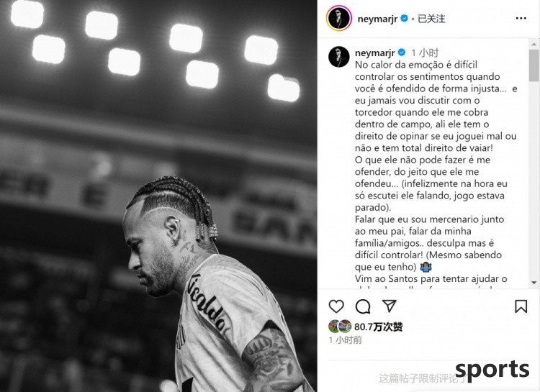Share post via paper plane icon

(389, 306)
